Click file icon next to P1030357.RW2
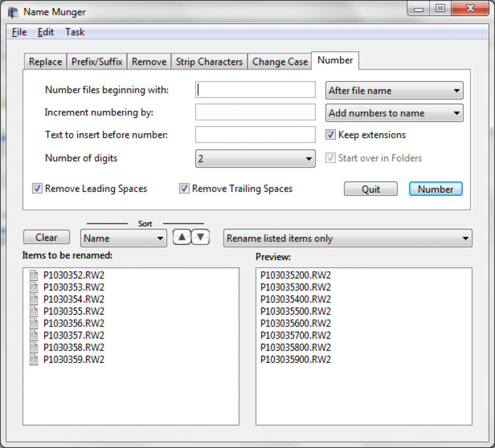This screenshot has width=495, height=448. 34,335
